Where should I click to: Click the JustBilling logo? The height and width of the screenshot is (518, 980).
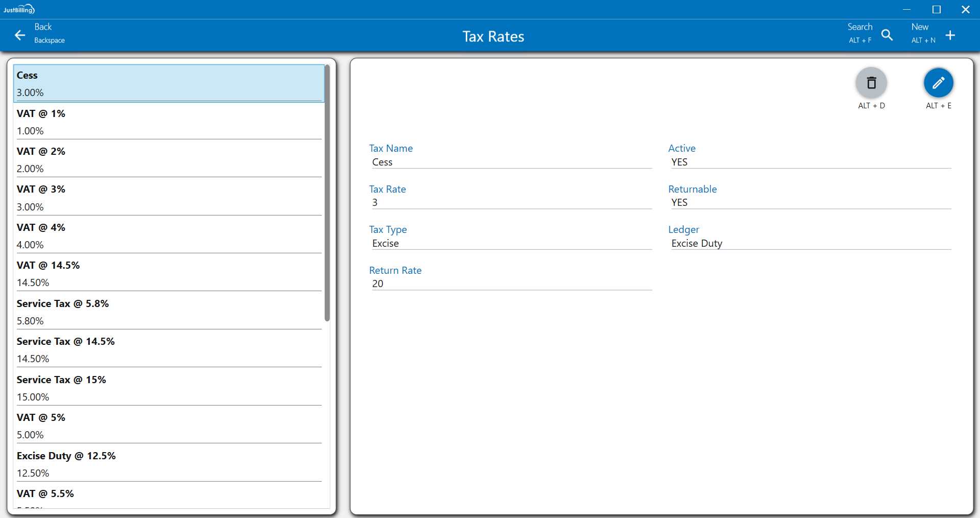click(x=19, y=9)
